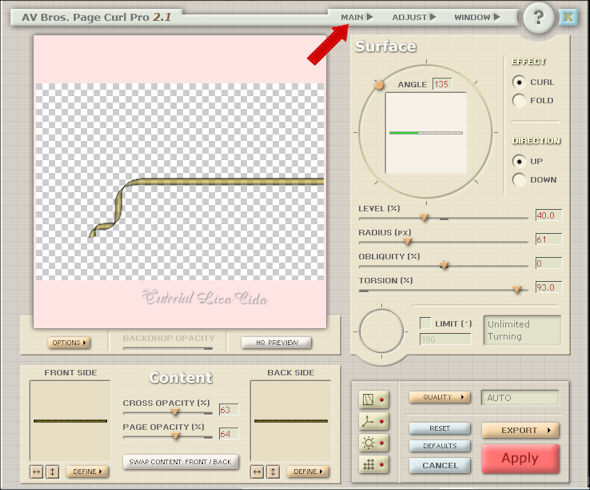Select the Up direction radio button

pyautogui.click(x=519, y=161)
